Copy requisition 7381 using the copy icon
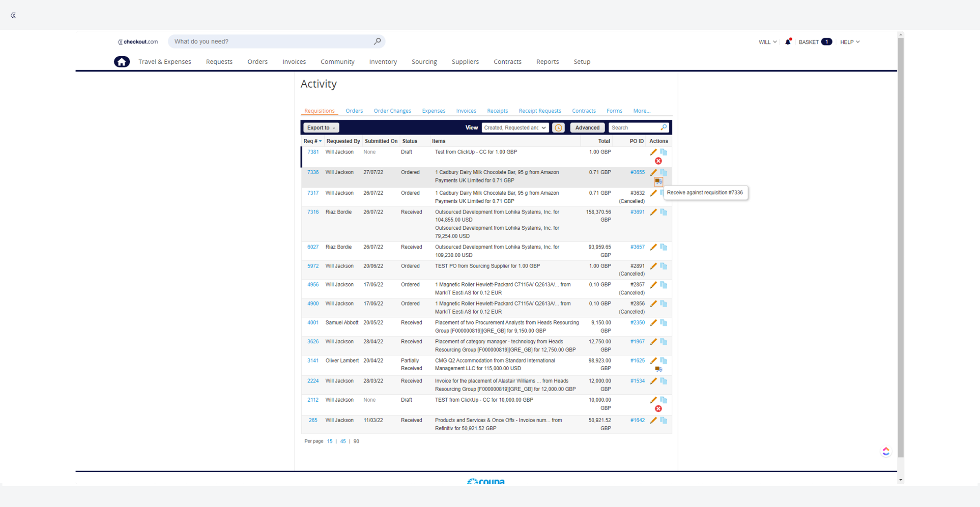Image resolution: width=980 pixels, height=507 pixels. (x=664, y=152)
